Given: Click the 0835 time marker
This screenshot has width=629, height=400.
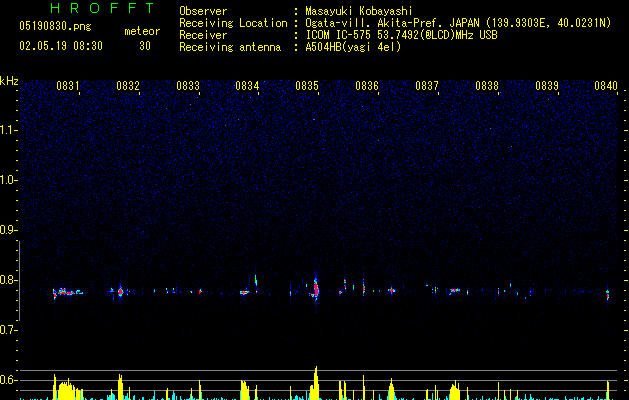Looking at the screenshot, I should 307,86.
